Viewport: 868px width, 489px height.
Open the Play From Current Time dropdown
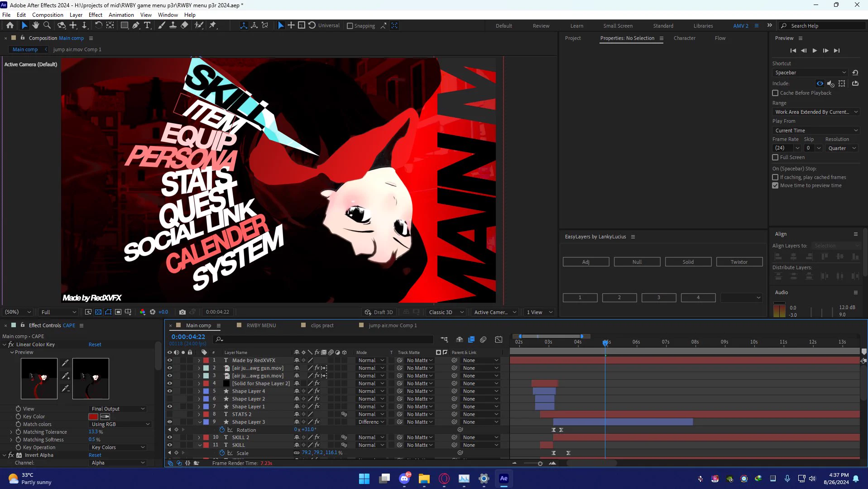816,131
